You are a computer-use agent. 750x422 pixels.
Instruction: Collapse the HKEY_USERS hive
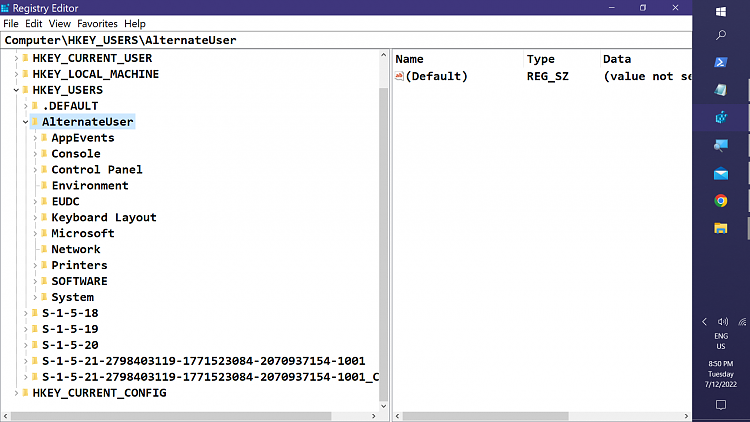pos(16,90)
